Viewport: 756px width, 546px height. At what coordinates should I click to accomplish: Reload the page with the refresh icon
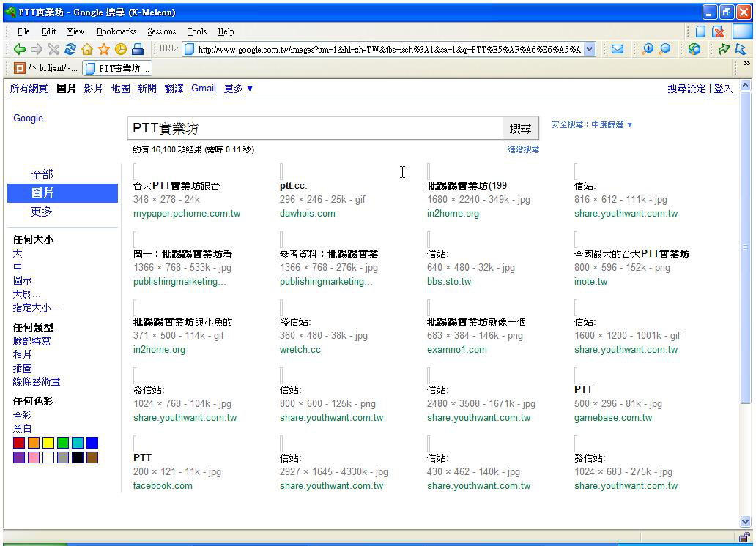70,50
